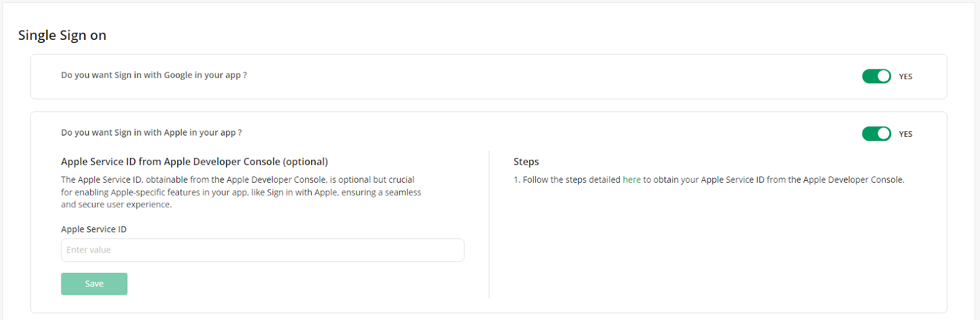Click the Apple Service ID label above the field
980x320 pixels.
(94, 229)
